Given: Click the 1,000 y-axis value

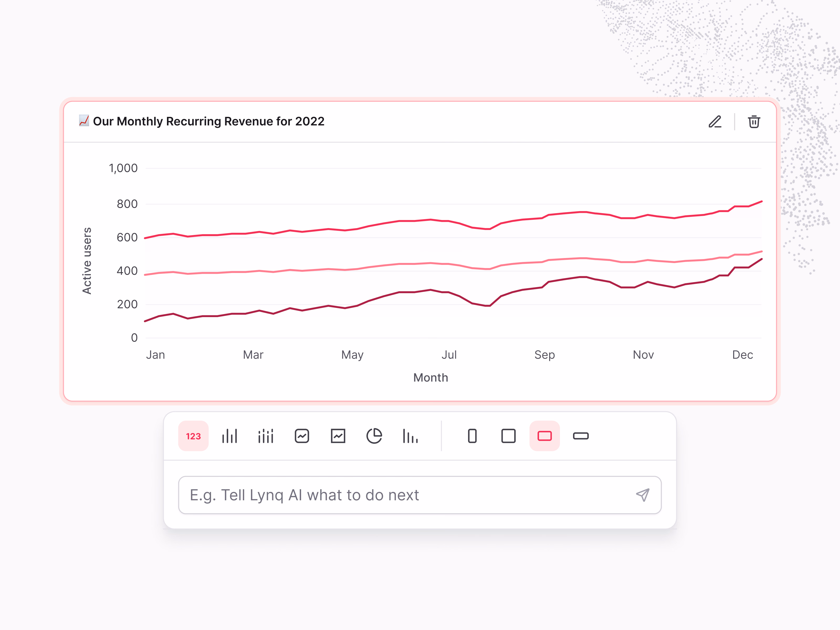Looking at the screenshot, I should pyautogui.click(x=123, y=168).
